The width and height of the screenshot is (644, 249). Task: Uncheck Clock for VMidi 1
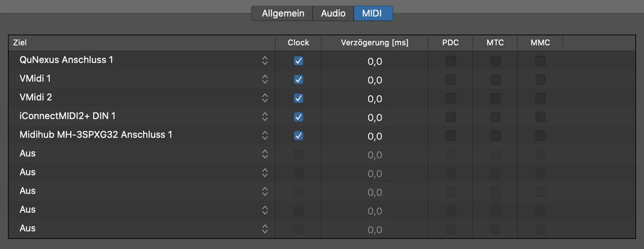tap(298, 80)
